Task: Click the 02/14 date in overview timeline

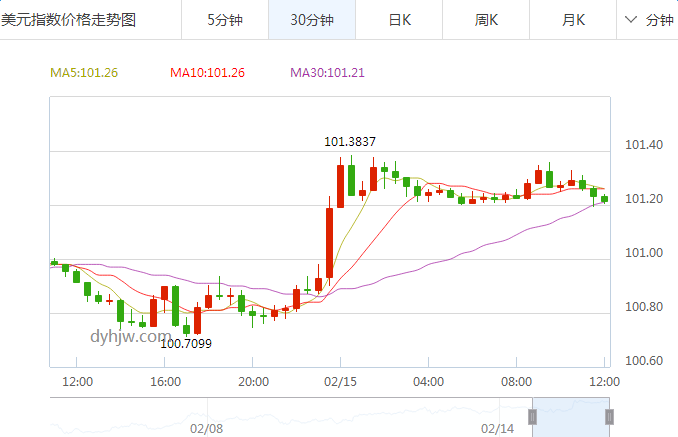Action: [x=498, y=429]
